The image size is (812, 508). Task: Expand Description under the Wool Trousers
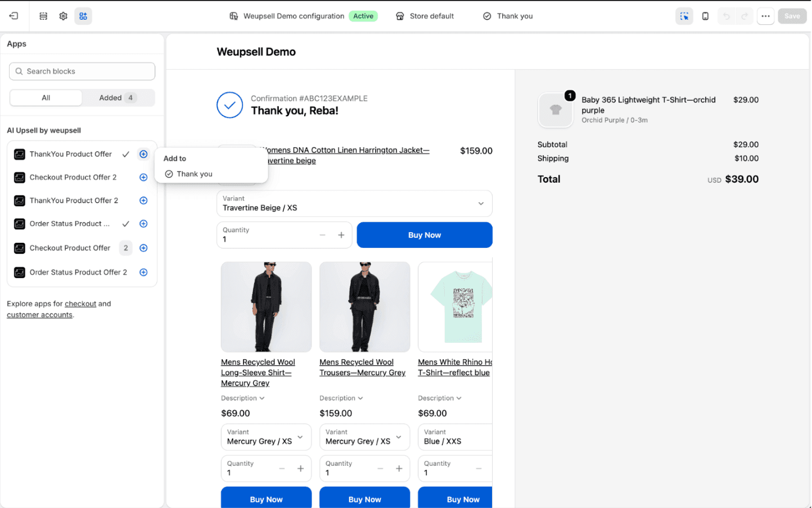tap(341, 398)
